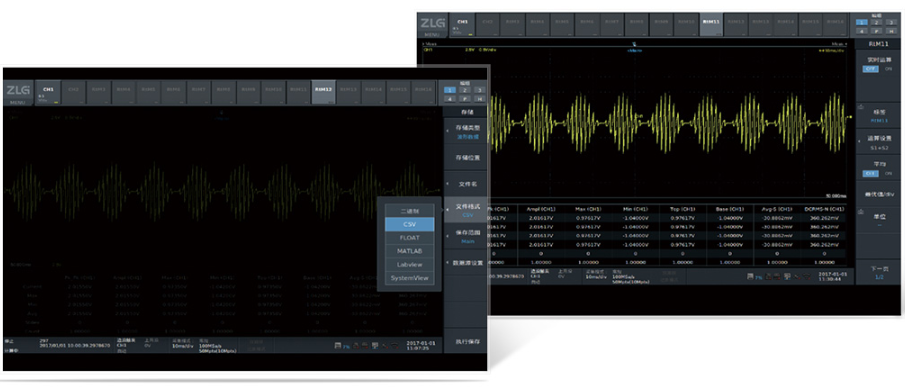Choose SystemView from file format list
This screenshot has width=905, height=387.
tap(410, 278)
